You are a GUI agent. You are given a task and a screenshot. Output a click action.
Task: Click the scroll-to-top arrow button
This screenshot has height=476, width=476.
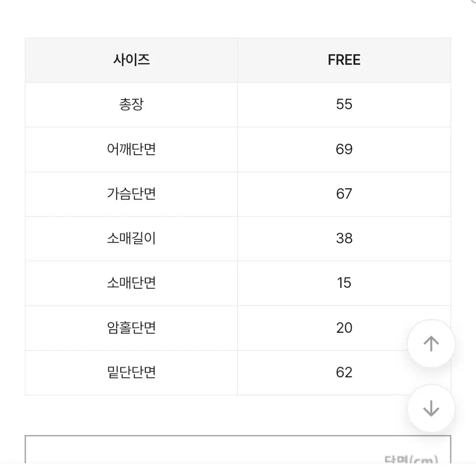pyautogui.click(x=431, y=343)
